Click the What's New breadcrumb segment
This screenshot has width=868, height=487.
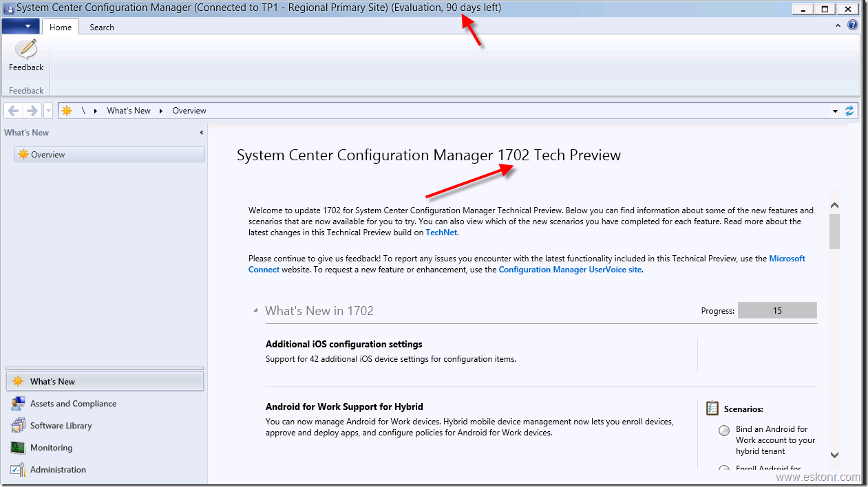(129, 111)
